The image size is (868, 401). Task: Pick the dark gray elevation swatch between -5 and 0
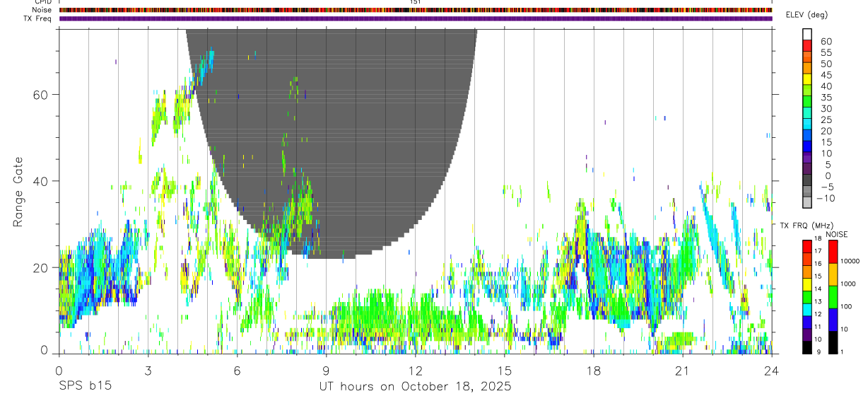(x=807, y=181)
